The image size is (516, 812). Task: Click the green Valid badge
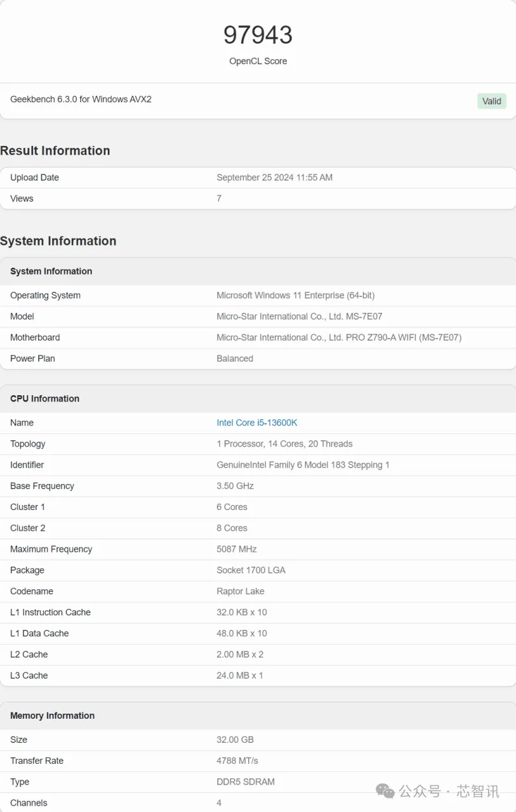coord(492,101)
